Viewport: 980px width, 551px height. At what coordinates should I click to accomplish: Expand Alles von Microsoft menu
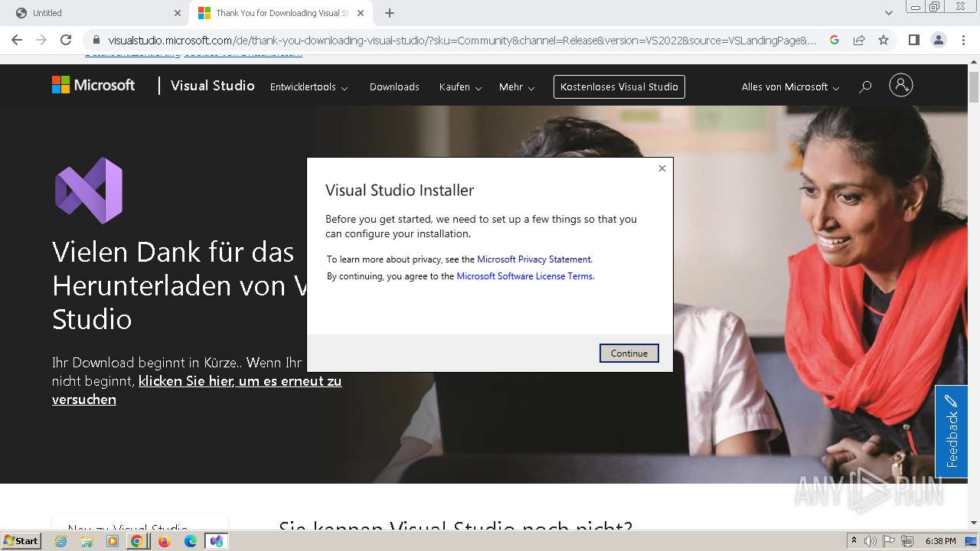[790, 87]
